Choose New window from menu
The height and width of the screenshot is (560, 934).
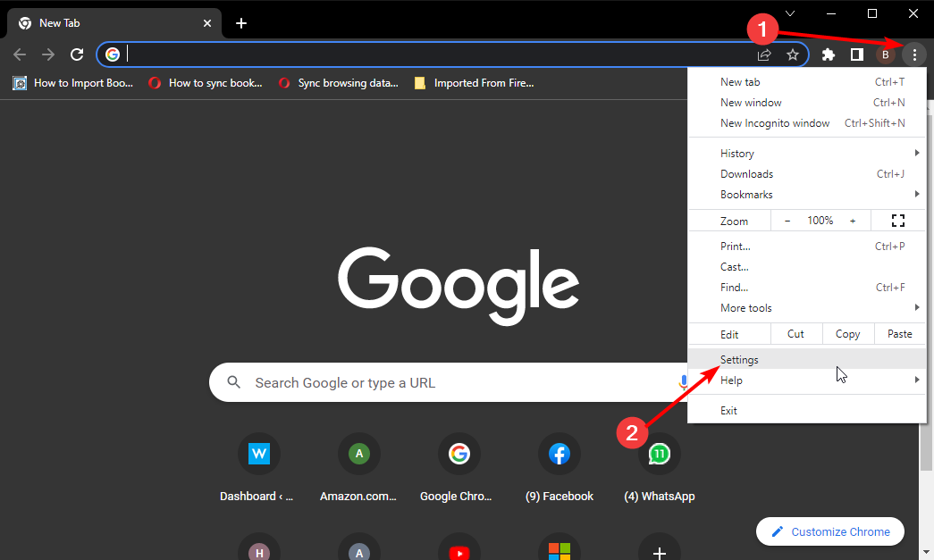pyautogui.click(x=807, y=103)
